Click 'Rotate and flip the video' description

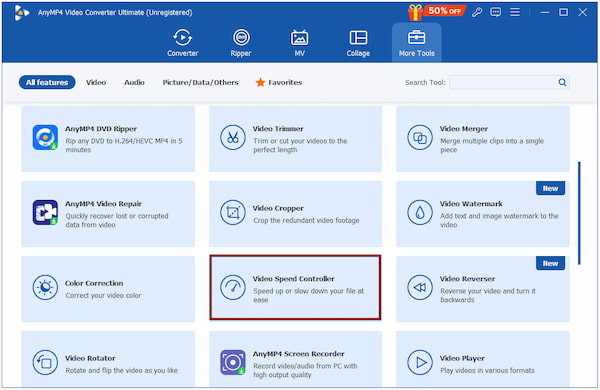point(121,371)
